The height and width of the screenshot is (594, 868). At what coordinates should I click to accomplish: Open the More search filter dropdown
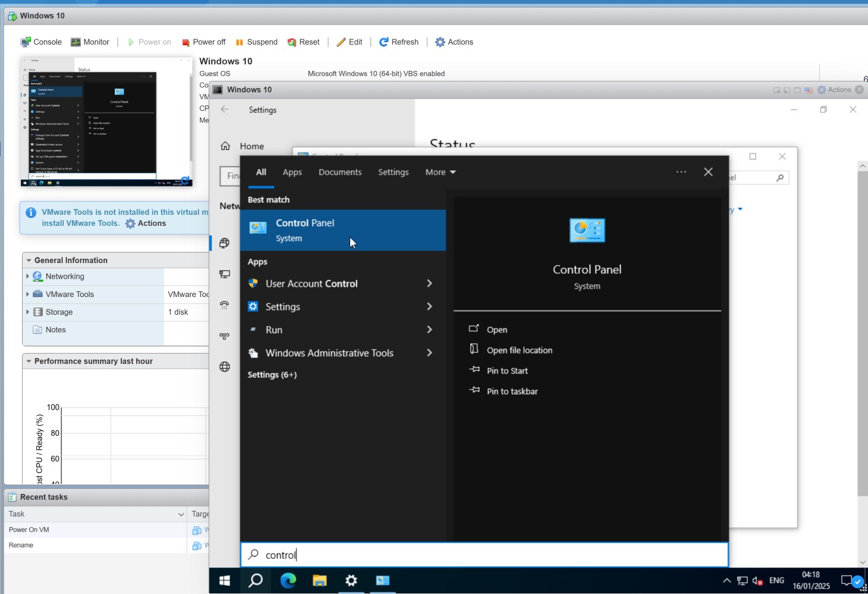click(x=440, y=172)
